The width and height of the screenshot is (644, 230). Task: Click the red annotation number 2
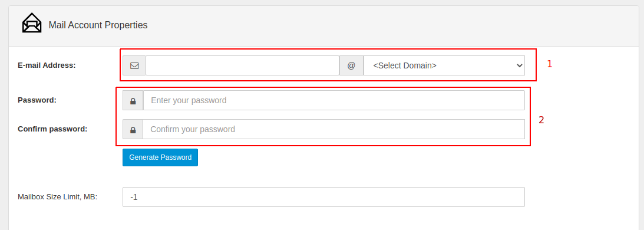pos(541,120)
